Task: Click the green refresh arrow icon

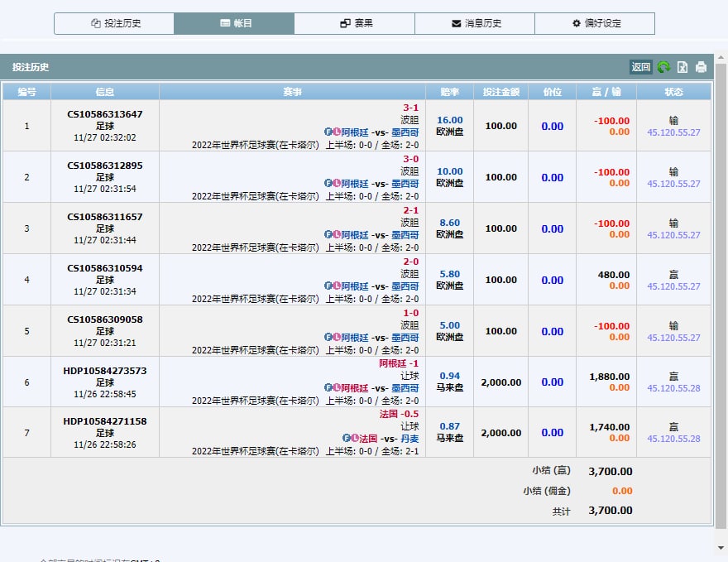Action: tap(664, 67)
